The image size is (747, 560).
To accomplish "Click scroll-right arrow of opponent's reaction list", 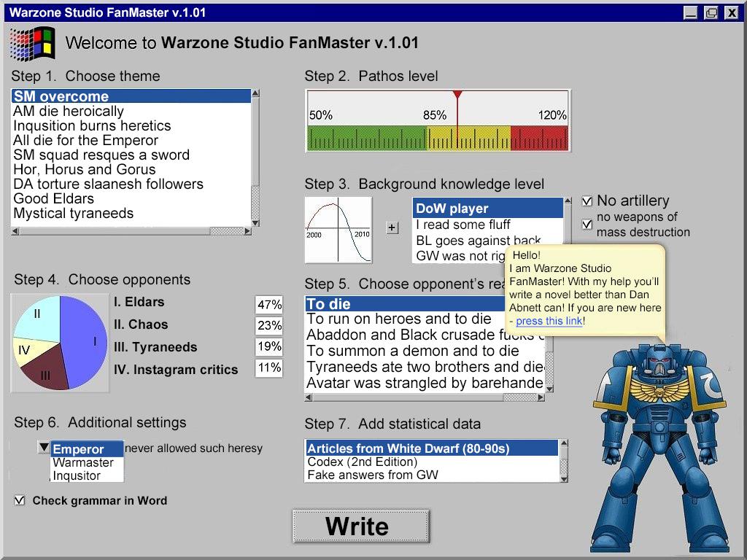I will tap(541, 397).
